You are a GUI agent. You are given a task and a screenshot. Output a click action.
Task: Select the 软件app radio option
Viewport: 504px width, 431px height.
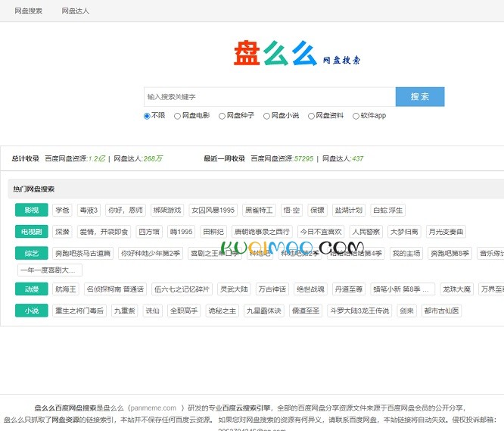[356, 116]
